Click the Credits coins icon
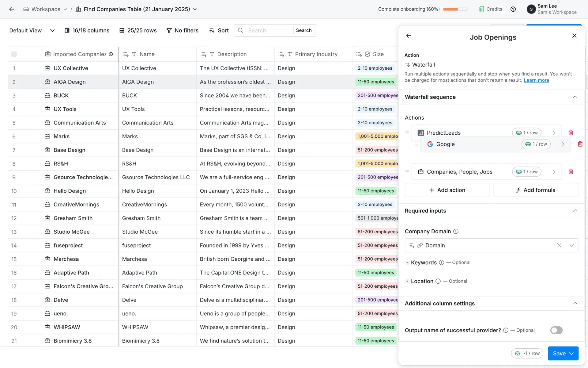Image resolution: width=588 pixels, height=368 pixels. click(482, 9)
